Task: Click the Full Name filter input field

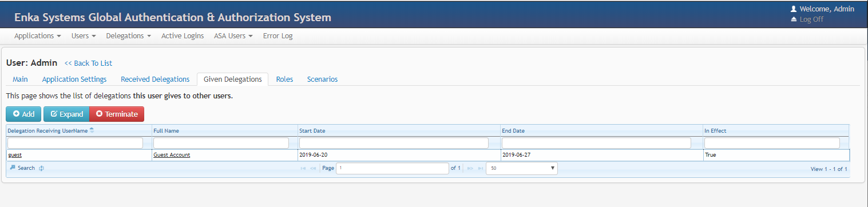Action: coord(221,142)
